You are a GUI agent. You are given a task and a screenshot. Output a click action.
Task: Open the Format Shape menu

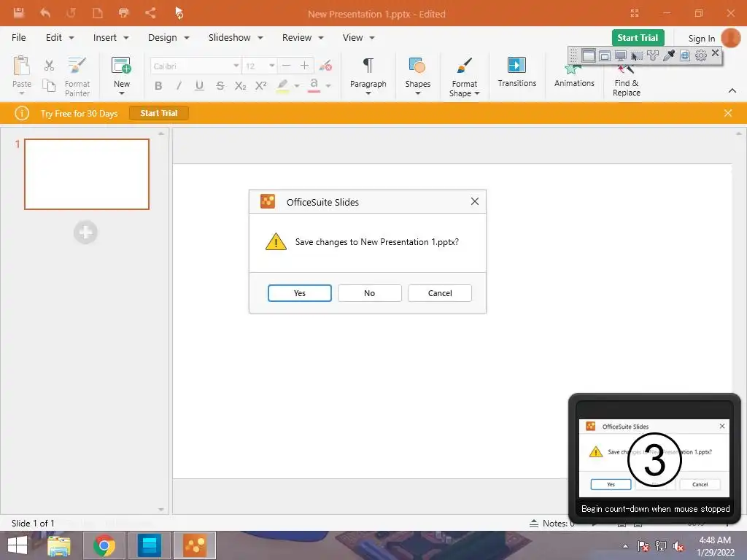[x=465, y=77]
